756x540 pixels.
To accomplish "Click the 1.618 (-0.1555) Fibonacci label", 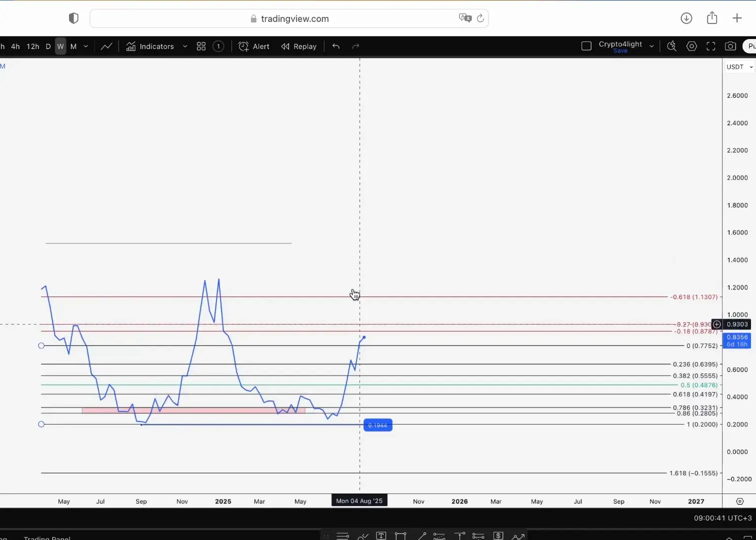I will click(x=693, y=473).
